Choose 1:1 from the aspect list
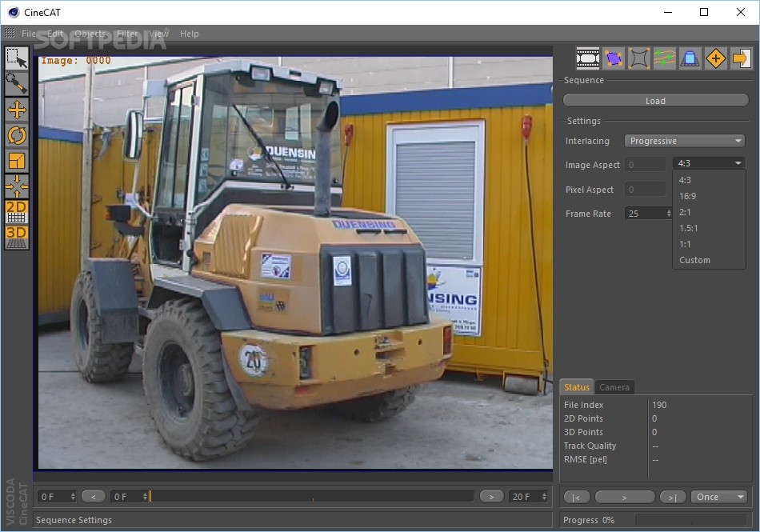The height and width of the screenshot is (532, 760). coord(709,244)
